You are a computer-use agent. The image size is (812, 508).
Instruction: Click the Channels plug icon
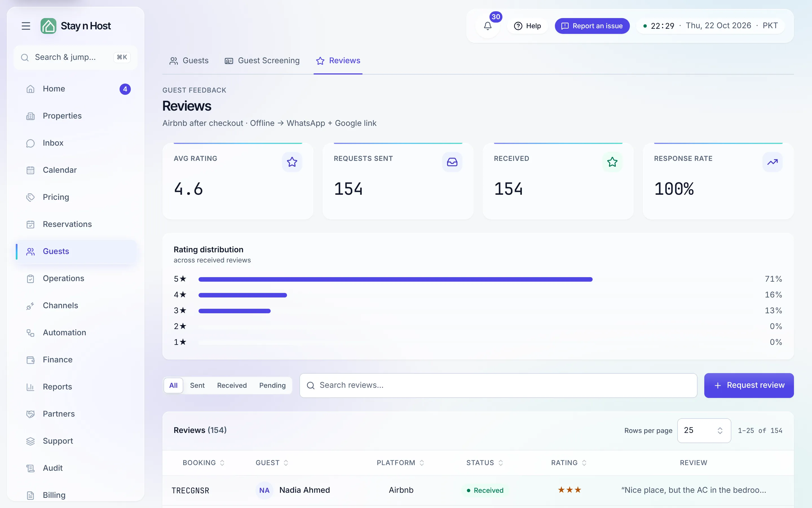pos(30,306)
